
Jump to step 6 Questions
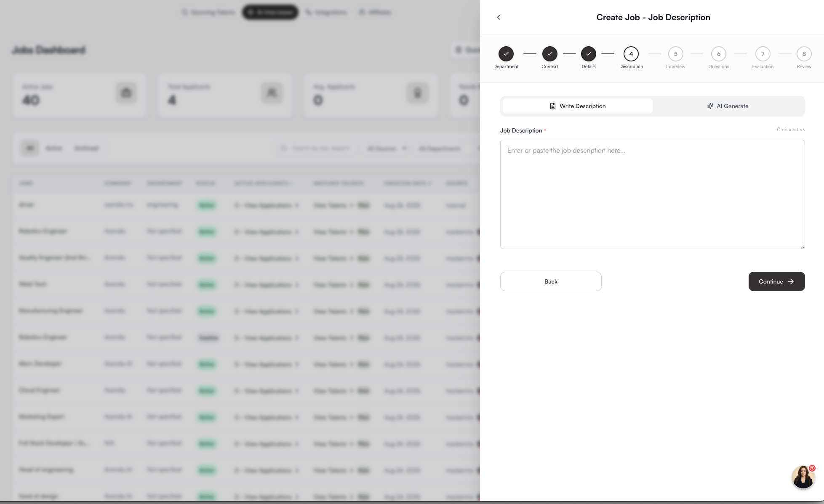[x=718, y=54]
